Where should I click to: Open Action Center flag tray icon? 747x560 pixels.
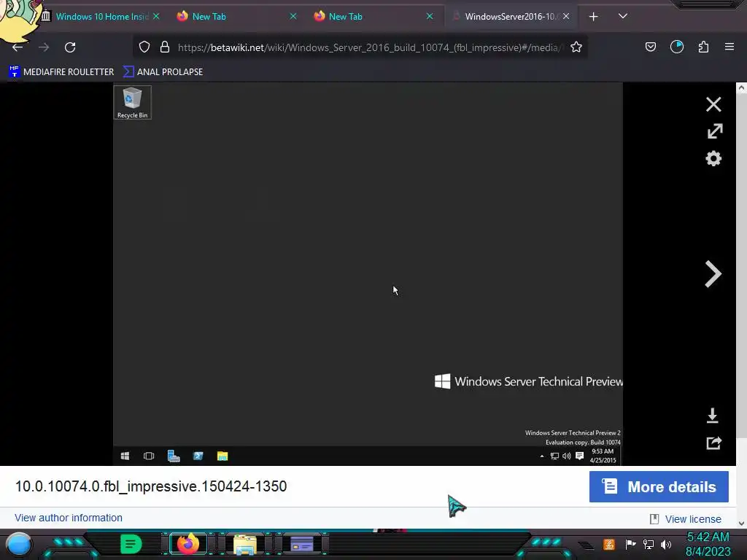tap(630, 544)
